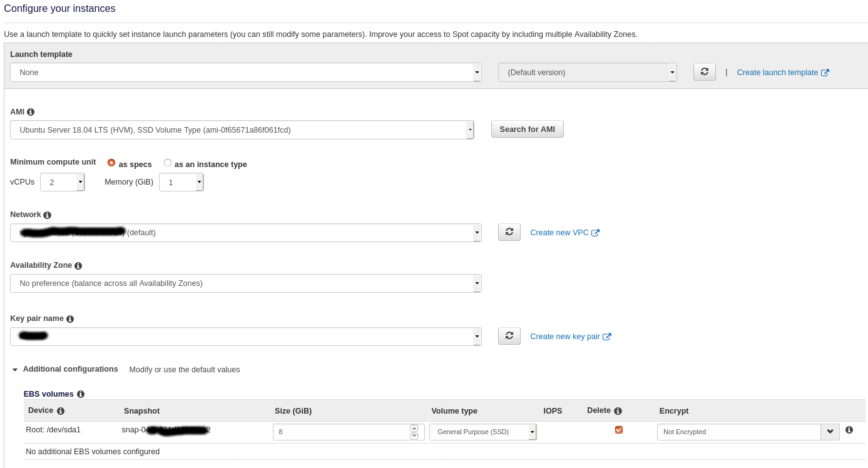The height and width of the screenshot is (468, 868).
Task: Click the Size (GiB) input field
Action: pyautogui.click(x=341, y=432)
